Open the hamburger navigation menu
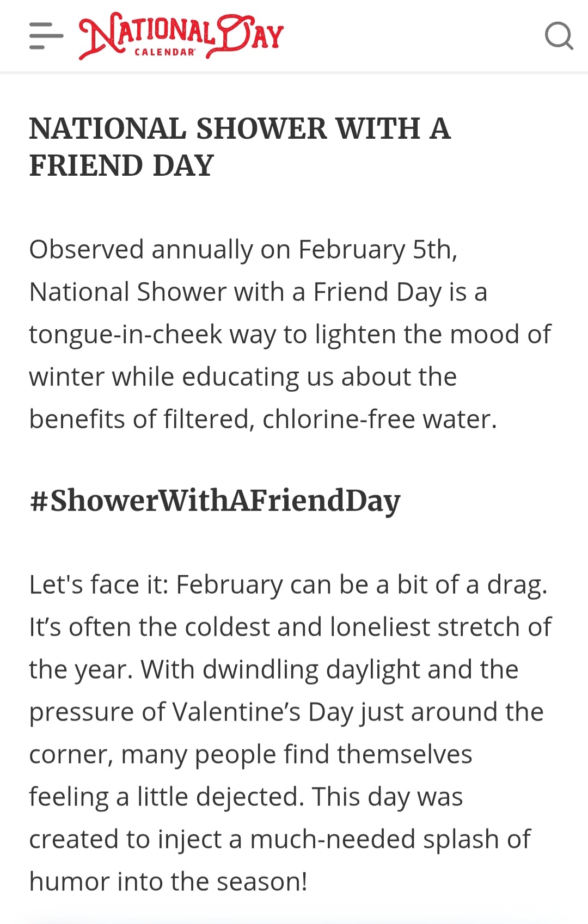 pyautogui.click(x=46, y=36)
